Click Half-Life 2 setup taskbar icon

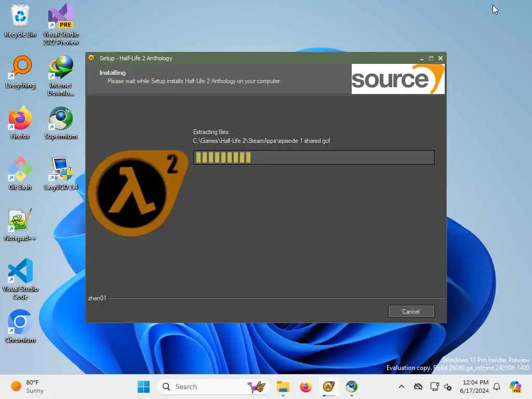pos(328,387)
